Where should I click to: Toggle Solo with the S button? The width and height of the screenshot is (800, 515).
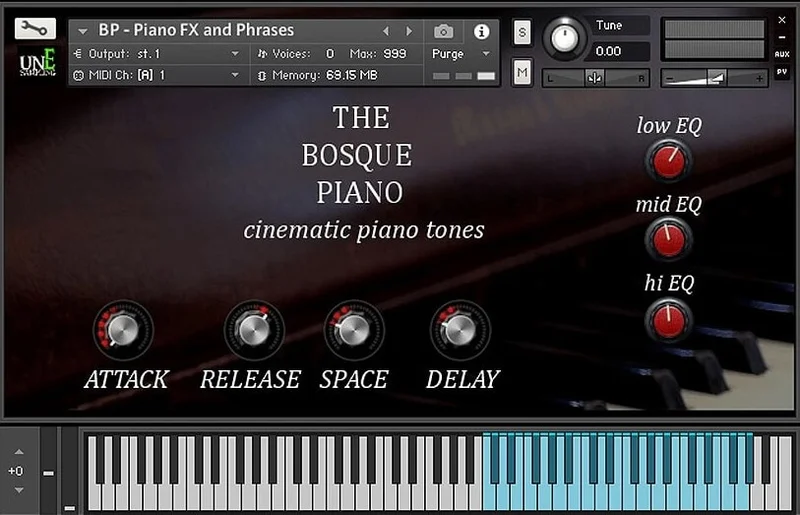click(x=522, y=33)
